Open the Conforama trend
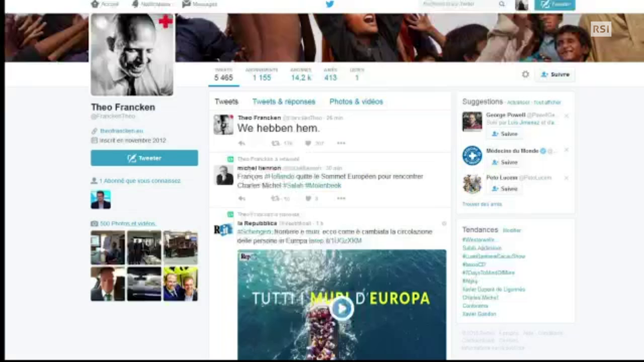The width and height of the screenshot is (644, 362). tap(475, 306)
